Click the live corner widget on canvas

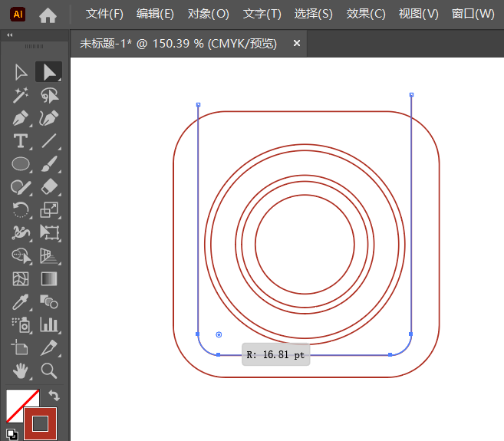click(x=219, y=334)
